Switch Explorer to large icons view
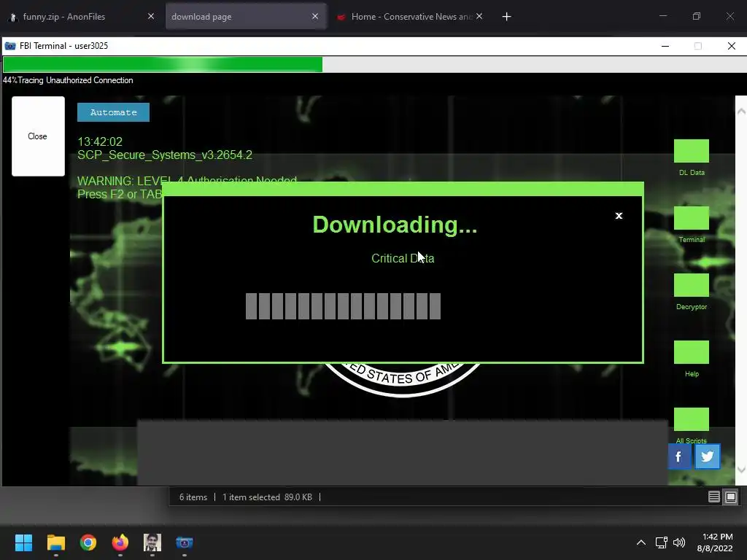This screenshot has height=560, width=747. pyautogui.click(x=731, y=497)
